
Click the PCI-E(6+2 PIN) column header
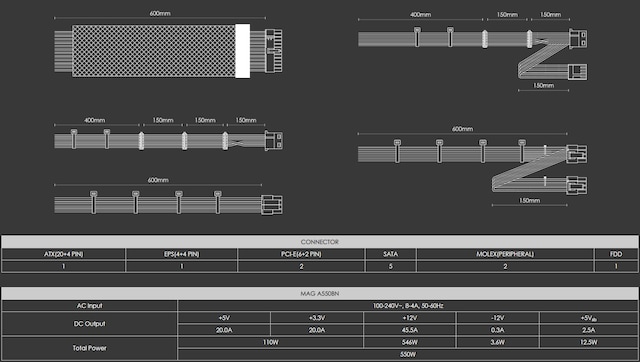pos(301,254)
